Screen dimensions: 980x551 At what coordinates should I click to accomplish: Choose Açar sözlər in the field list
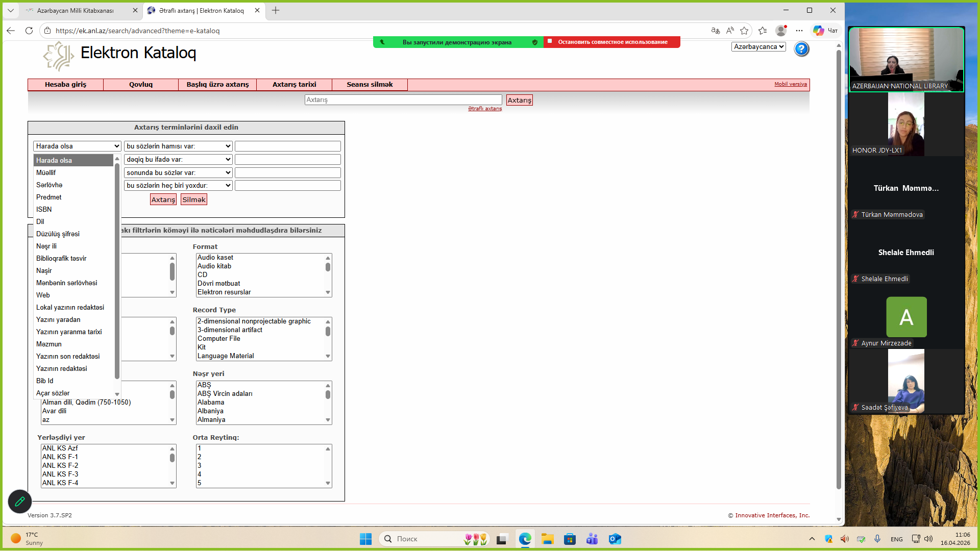tap(73, 393)
